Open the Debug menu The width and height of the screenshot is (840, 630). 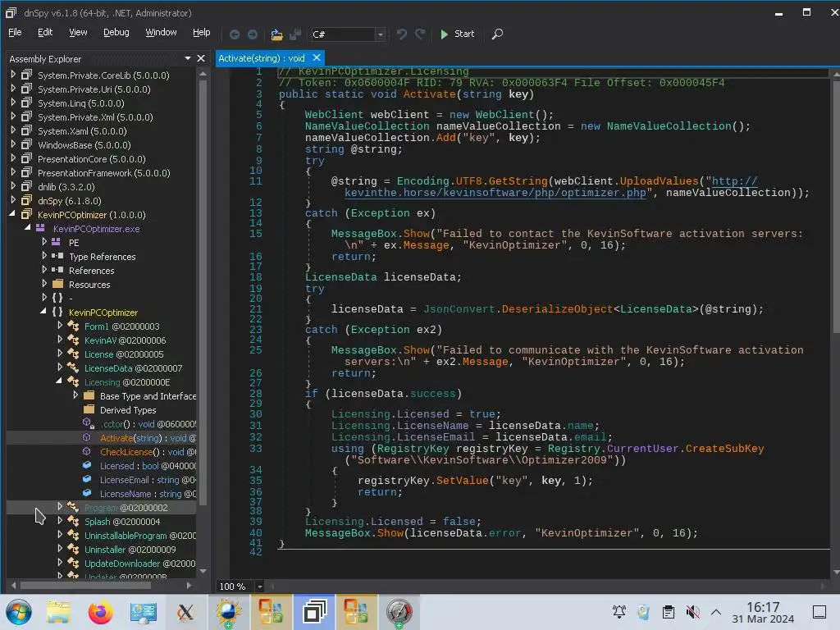point(116,32)
